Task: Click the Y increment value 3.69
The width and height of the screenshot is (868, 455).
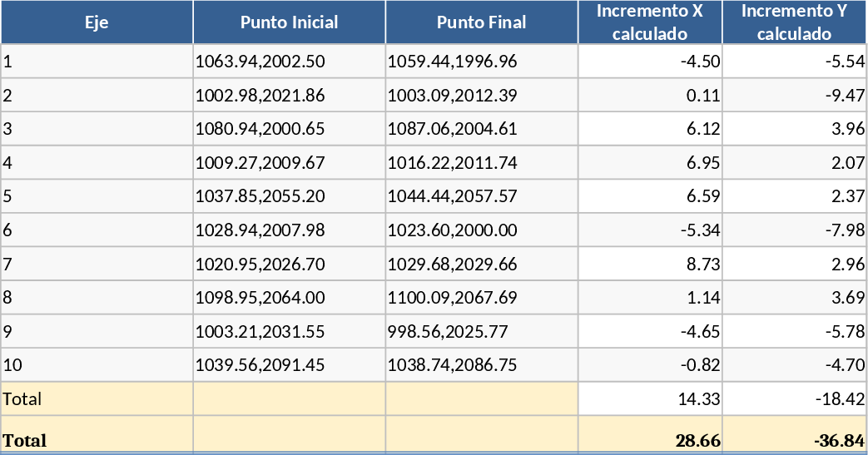Action: pos(794,298)
